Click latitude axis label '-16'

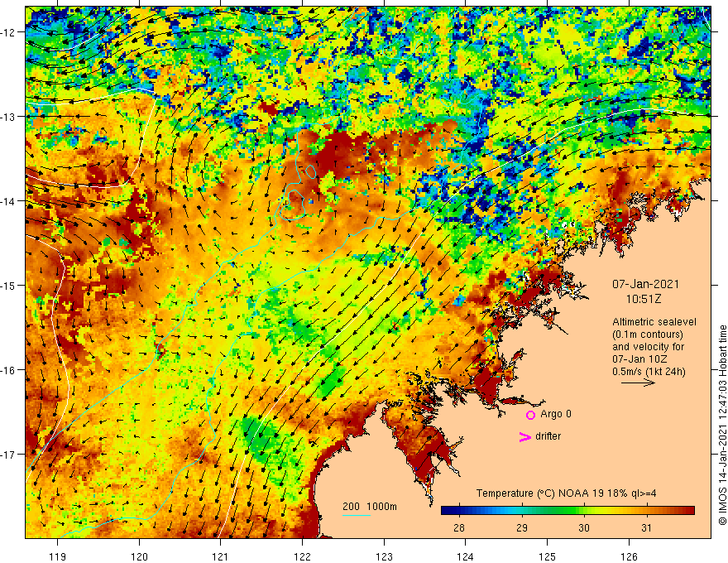tap(9, 370)
